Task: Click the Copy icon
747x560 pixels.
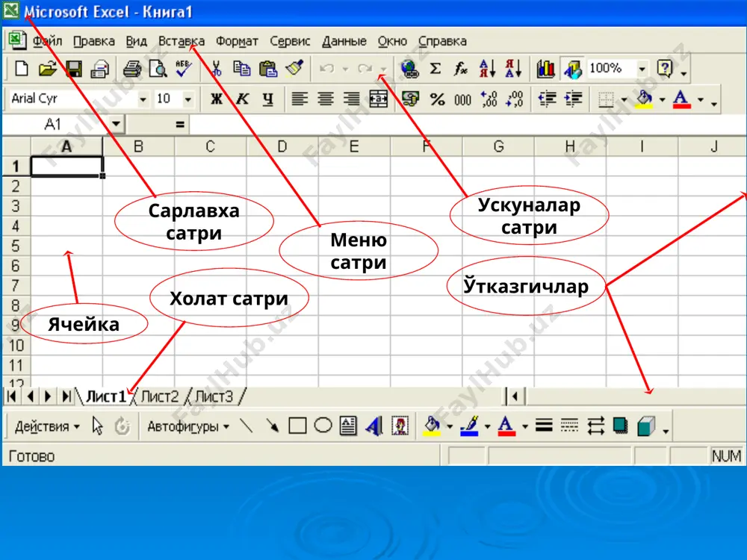Action: (242, 69)
